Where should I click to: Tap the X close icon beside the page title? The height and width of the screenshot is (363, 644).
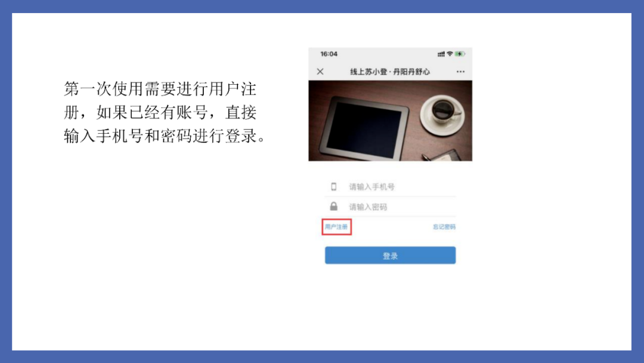pyautogui.click(x=320, y=72)
